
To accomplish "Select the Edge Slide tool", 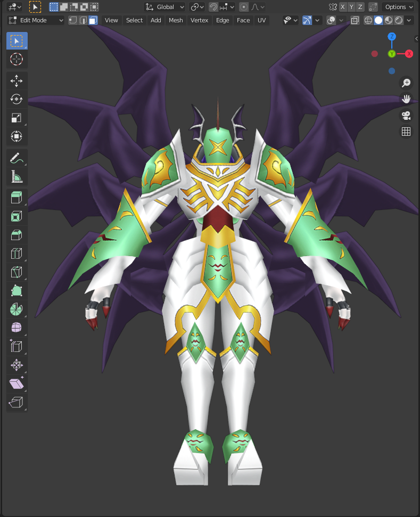I will (x=17, y=347).
